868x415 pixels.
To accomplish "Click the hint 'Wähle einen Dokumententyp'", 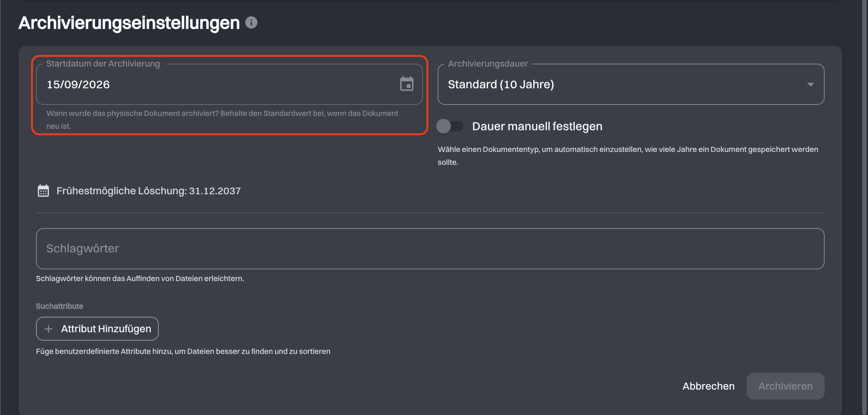I will (x=628, y=156).
